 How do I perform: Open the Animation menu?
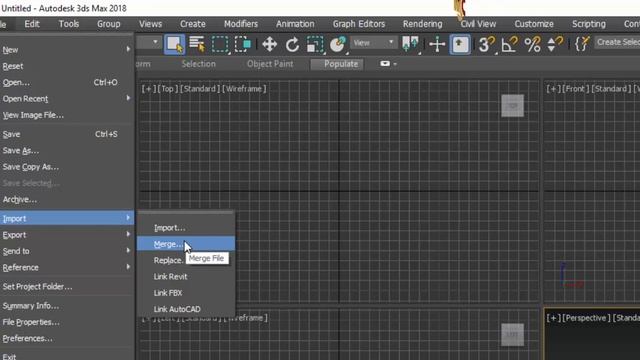click(295, 24)
